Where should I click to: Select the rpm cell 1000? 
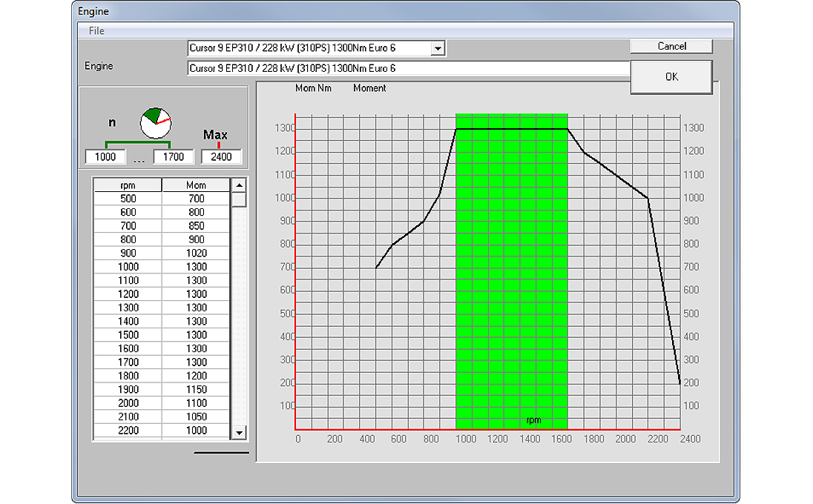[128, 267]
